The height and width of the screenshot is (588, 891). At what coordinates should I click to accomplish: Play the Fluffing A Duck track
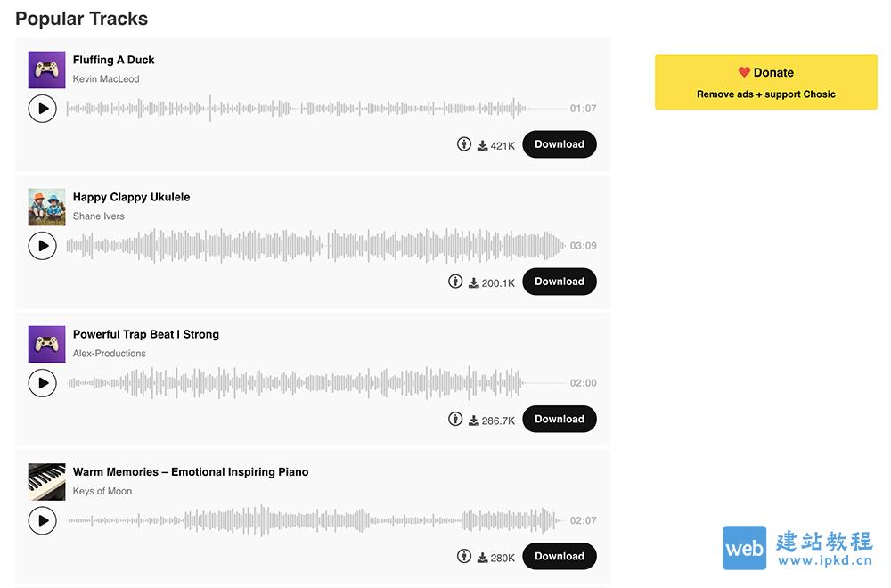click(x=43, y=109)
